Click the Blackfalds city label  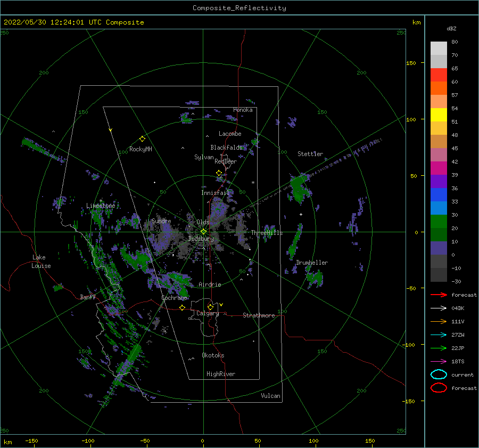(x=226, y=148)
